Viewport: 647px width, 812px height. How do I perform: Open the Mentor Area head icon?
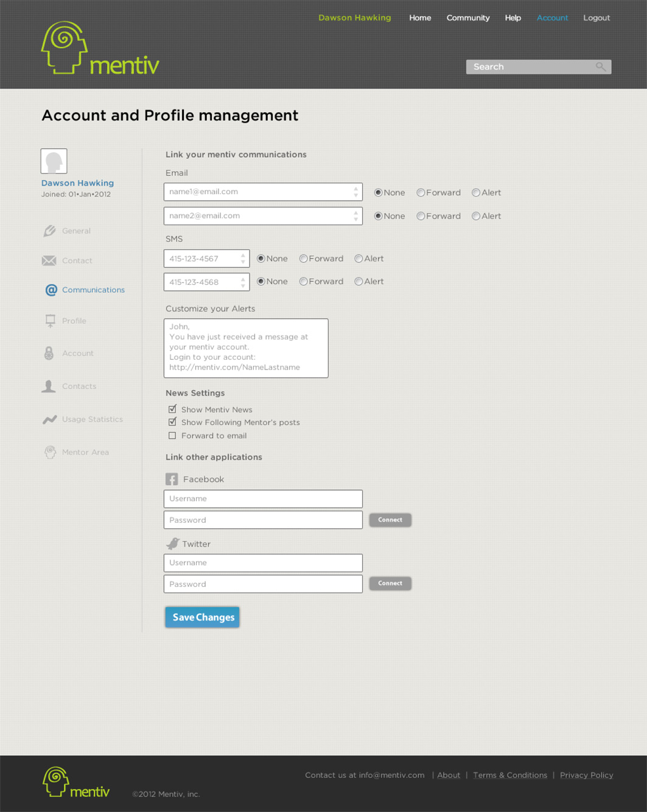pyautogui.click(x=50, y=452)
